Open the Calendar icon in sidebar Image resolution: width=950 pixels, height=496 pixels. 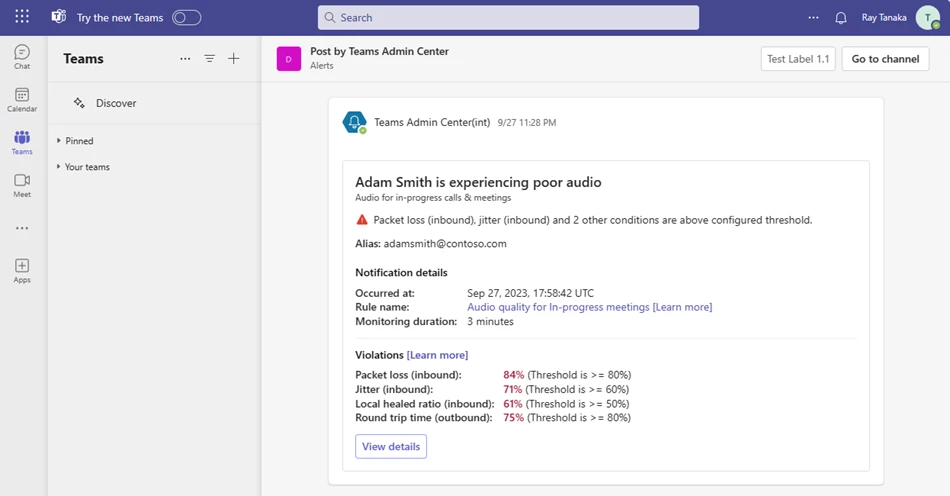coord(22,99)
